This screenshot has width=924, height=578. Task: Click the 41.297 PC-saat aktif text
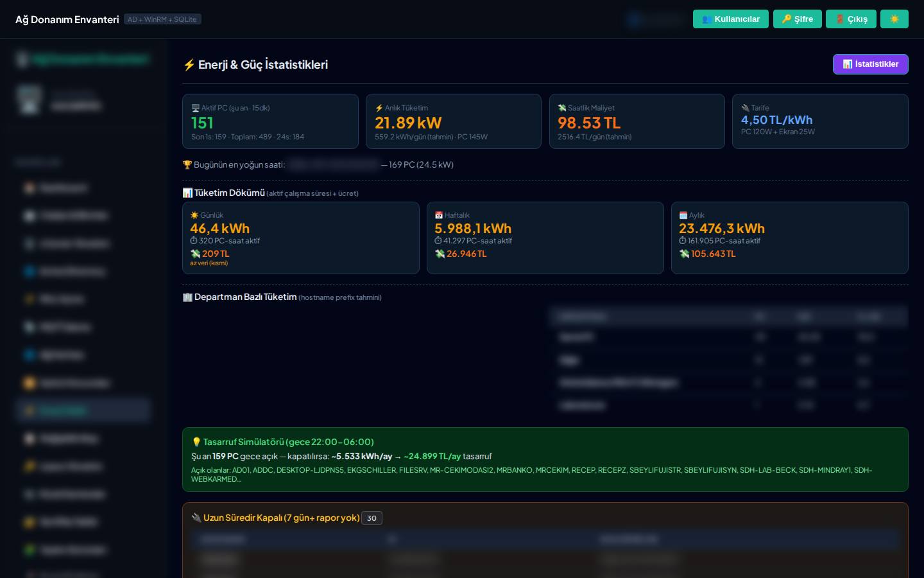click(x=477, y=241)
